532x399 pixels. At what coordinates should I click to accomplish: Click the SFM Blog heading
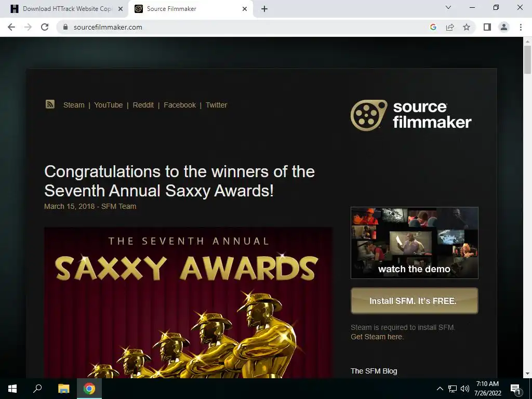click(x=374, y=371)
